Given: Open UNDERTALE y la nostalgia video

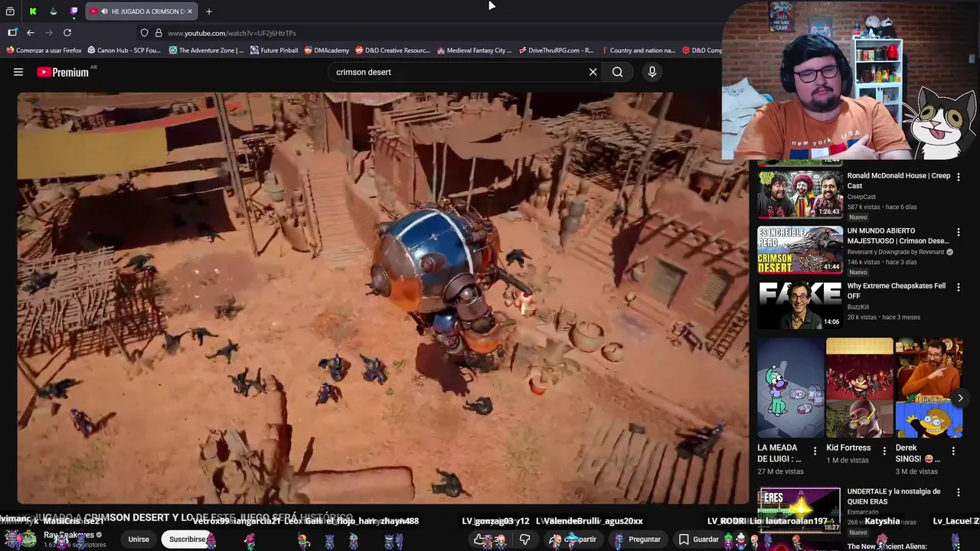Looking at the screenshot, I should coord(799,510).
